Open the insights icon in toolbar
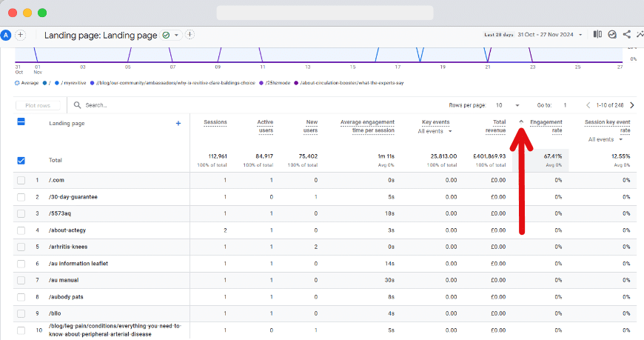Viewport: 644px width, 340px height. (x=612, y=35)
